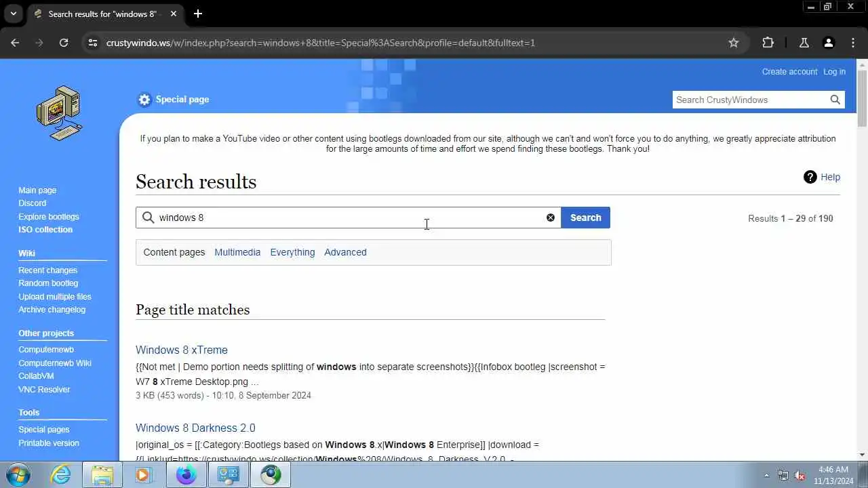Reload the current page
868x488 pixels.
(x=64, y=43)
